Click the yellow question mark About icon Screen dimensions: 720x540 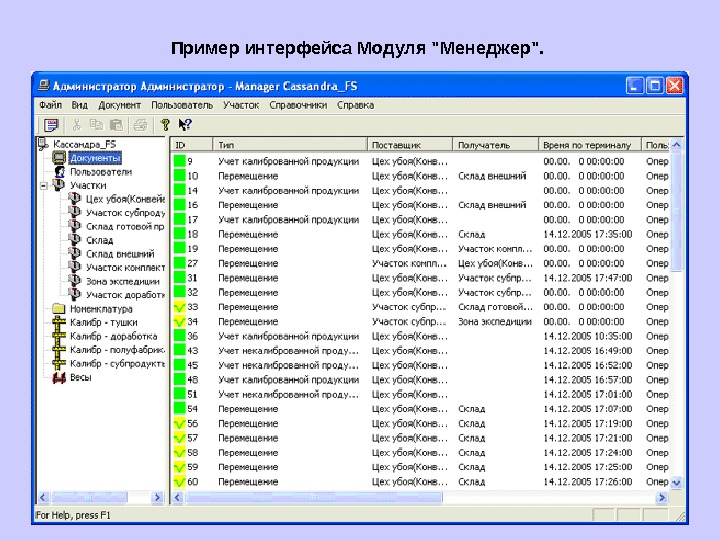pyautogui.click(x=165, y=124)
